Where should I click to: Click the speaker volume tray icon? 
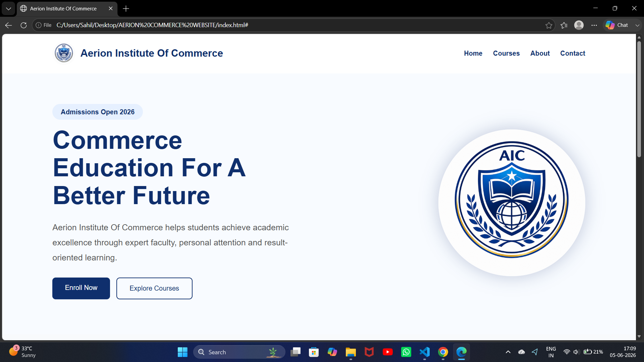coord(576,352)
